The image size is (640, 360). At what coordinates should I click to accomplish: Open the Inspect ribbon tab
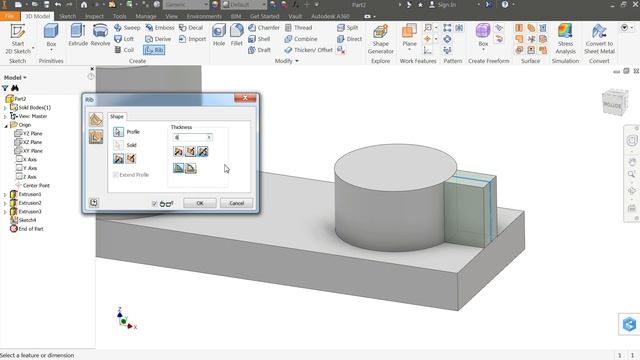(x=94, y=16)
